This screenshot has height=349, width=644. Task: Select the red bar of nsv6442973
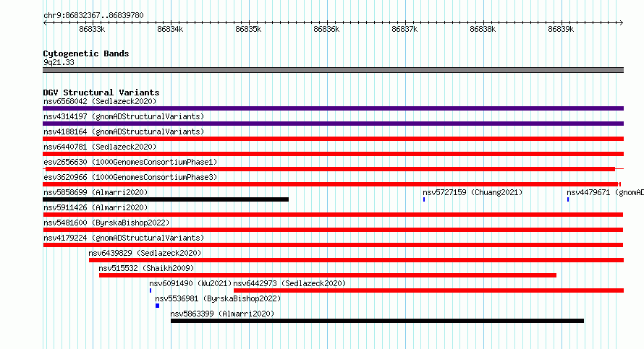pos(429,290)
